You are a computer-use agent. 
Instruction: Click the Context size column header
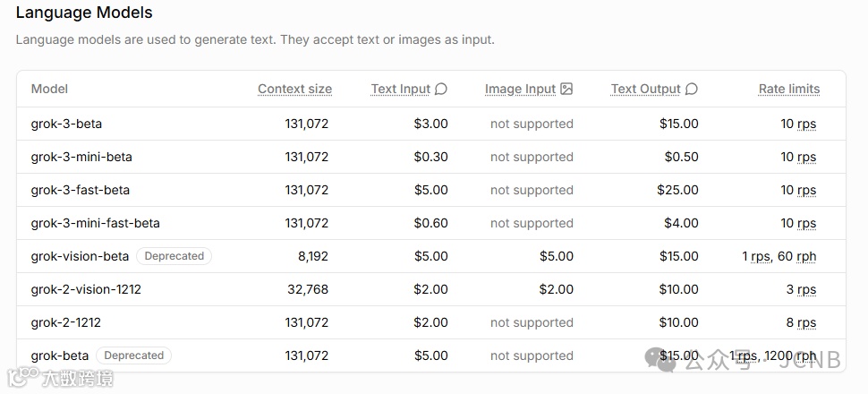294,89
